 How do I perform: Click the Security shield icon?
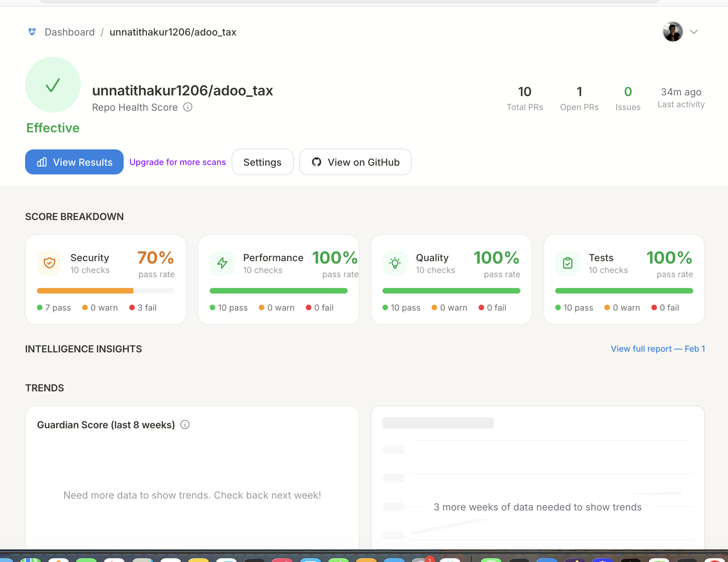pos(49,263)
